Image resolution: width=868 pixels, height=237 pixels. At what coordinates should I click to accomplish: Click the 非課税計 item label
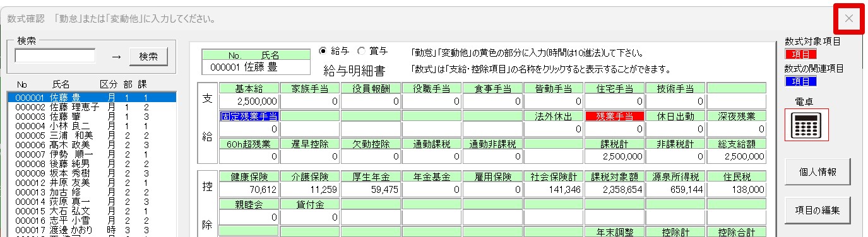click(x=675, y=144)
